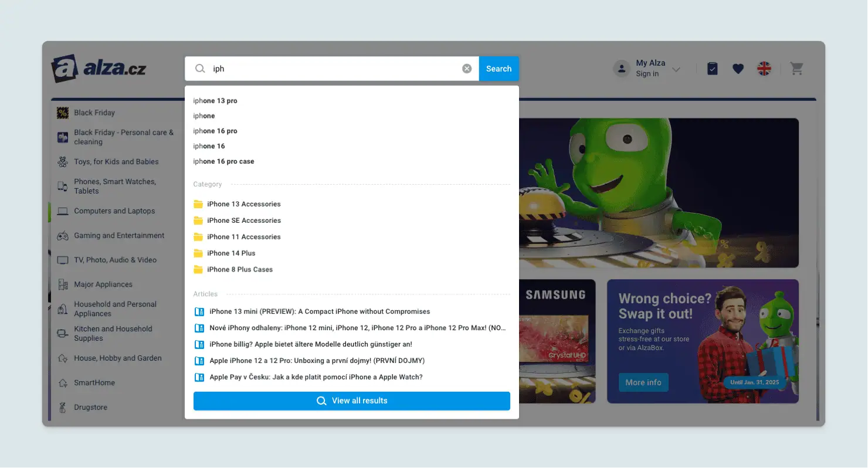Open the iPhone 8 Plus Cases category

(240, 270)
